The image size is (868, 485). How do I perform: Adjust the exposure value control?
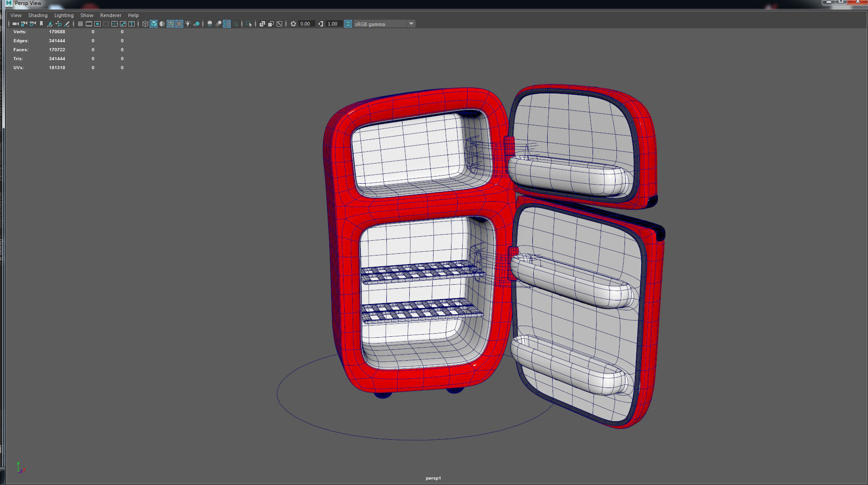coord(305,24)
